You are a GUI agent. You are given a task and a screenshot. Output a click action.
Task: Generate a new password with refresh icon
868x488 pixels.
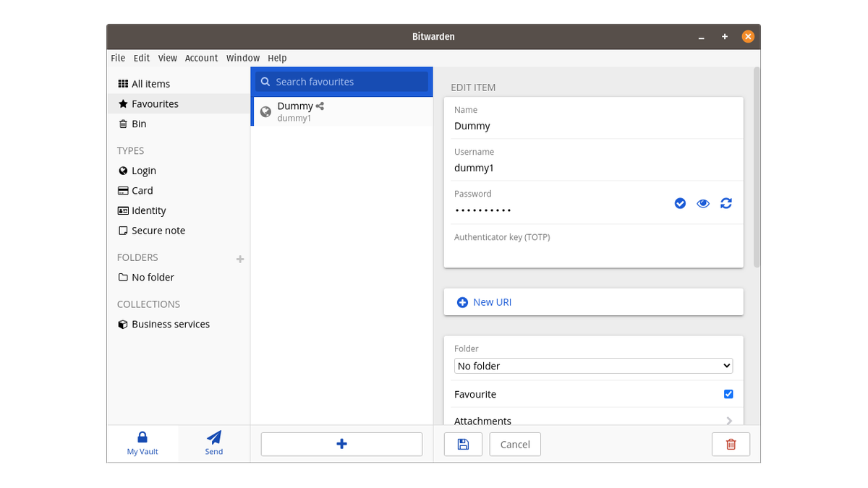click(726, 203)
